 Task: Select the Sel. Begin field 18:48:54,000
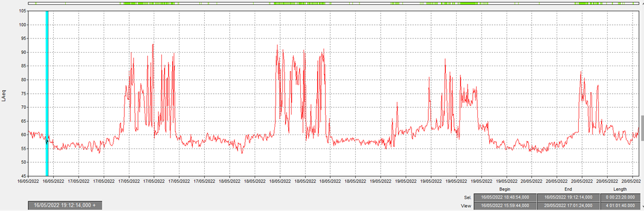point(505,197)
